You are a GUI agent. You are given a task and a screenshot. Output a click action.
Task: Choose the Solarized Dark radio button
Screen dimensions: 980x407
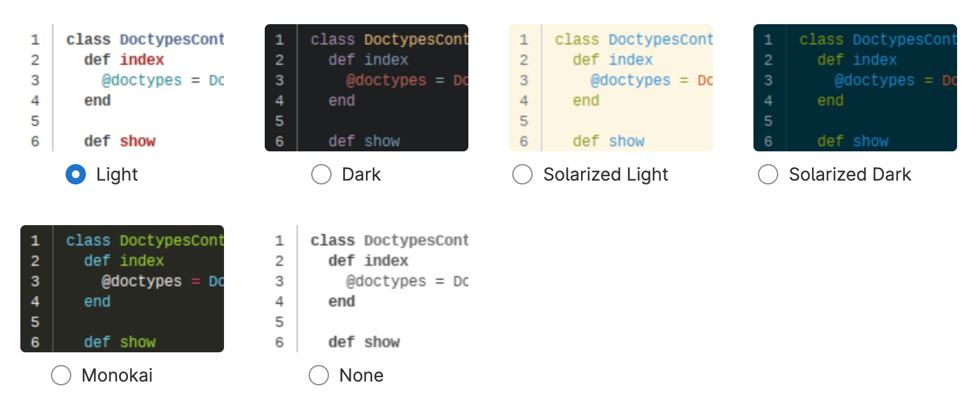[x=768, y=174]
